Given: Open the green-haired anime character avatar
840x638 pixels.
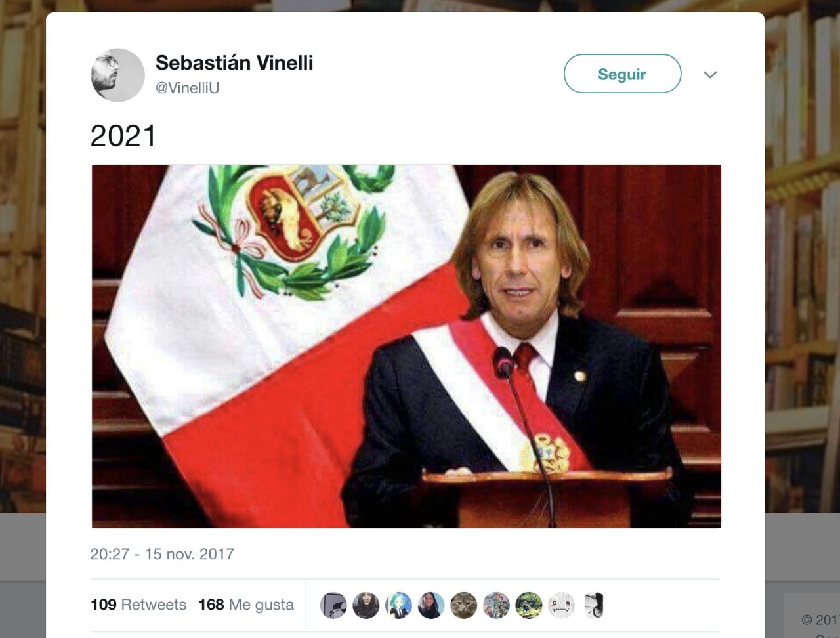Looking at the screenshot, I should coord(398,605).
